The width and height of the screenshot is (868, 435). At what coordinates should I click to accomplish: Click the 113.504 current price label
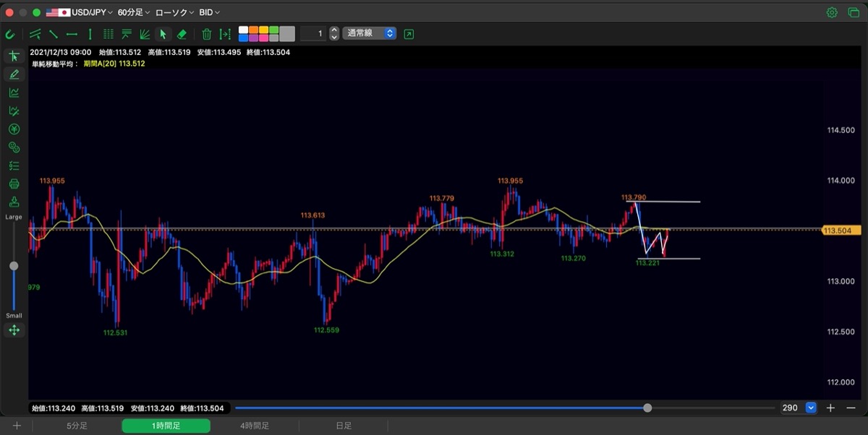tap(841, 231)
